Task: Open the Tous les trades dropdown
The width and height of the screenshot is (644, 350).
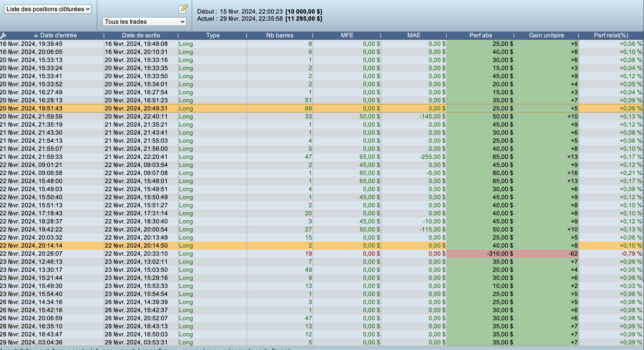Action: point(144,21)
